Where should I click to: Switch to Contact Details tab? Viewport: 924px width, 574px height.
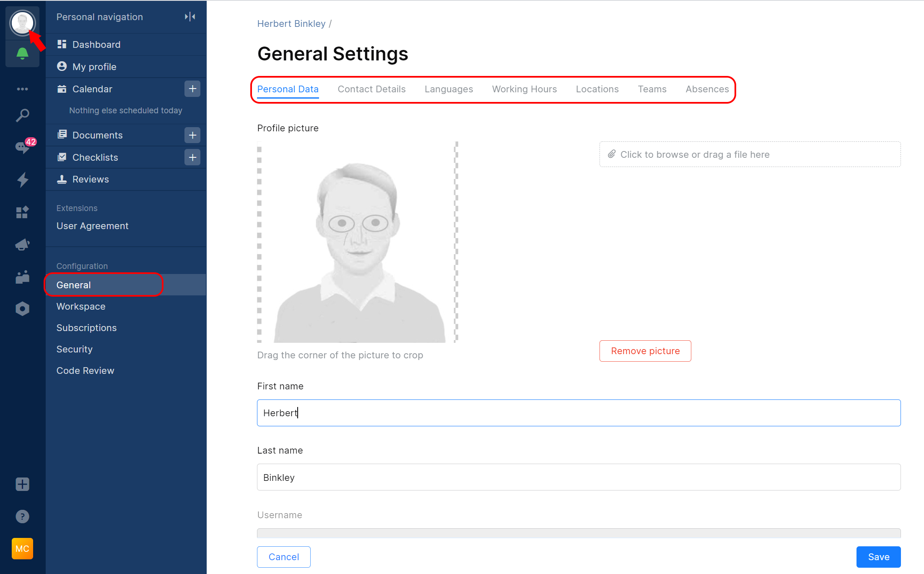pyautogui.click(x=371, y=89)
